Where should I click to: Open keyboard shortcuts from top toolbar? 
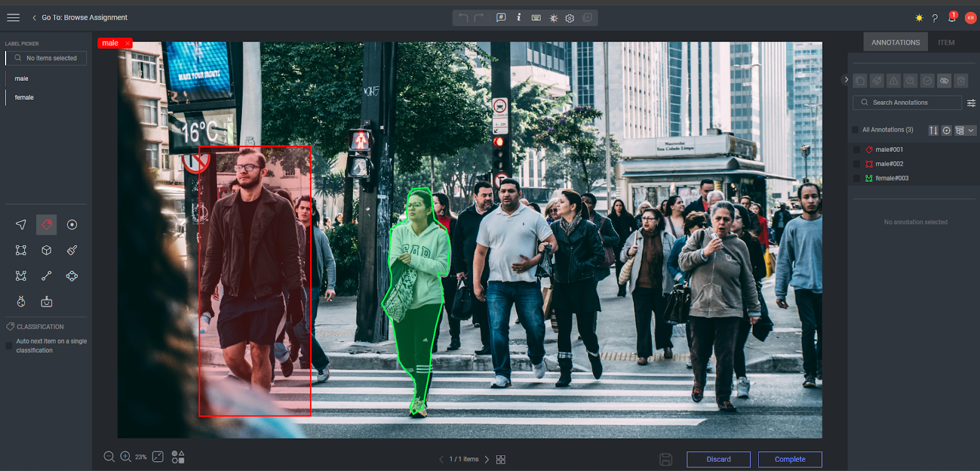536,18
